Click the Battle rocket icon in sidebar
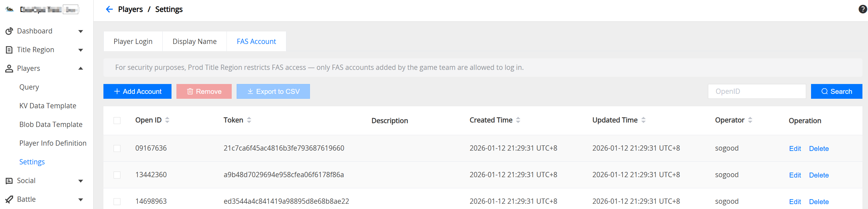The width and height of the screenshot is (868, 209). point(9,199)
